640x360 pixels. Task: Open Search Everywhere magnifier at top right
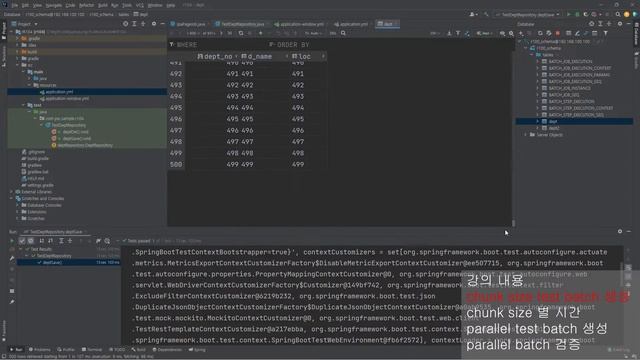coord(618,14)
